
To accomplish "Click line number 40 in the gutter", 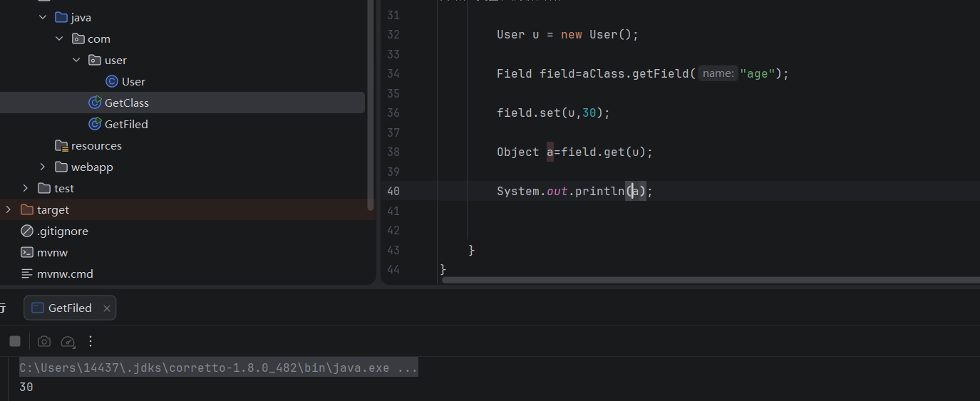I will (x=393, y=191).
